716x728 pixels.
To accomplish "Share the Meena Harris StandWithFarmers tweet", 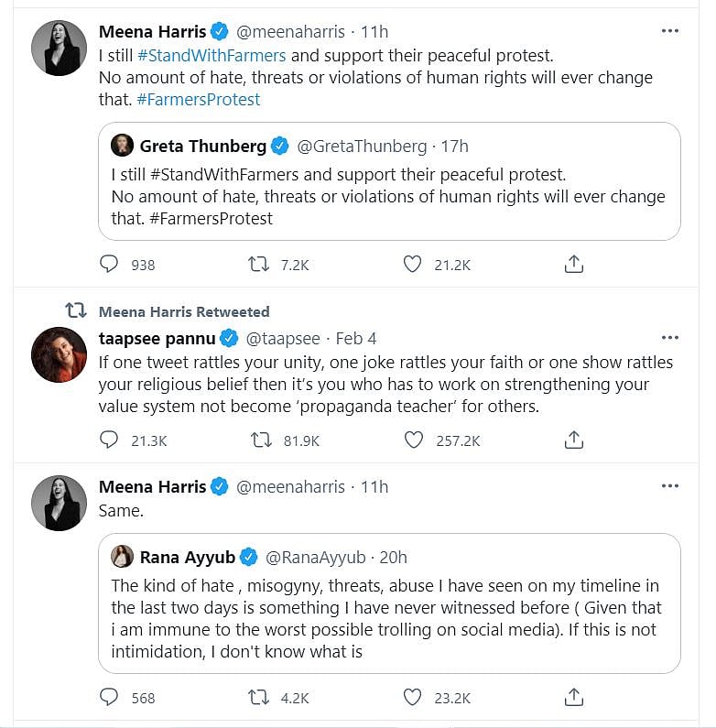I will pos(573,265).
